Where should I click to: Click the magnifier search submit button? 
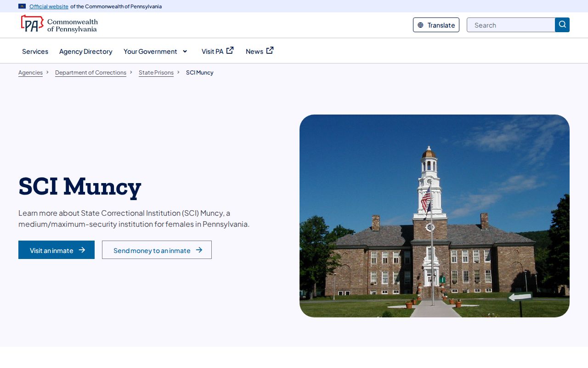562,25
